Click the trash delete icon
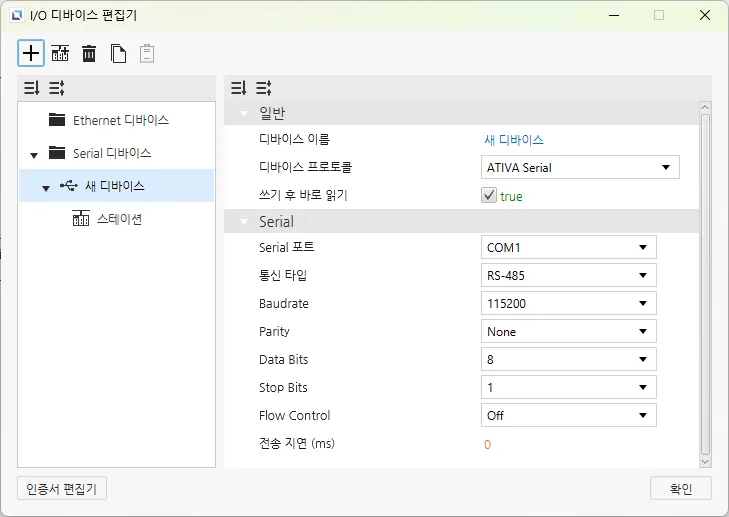Image resolution: width=729 pixels, height=517 pixels. point(89,54)
